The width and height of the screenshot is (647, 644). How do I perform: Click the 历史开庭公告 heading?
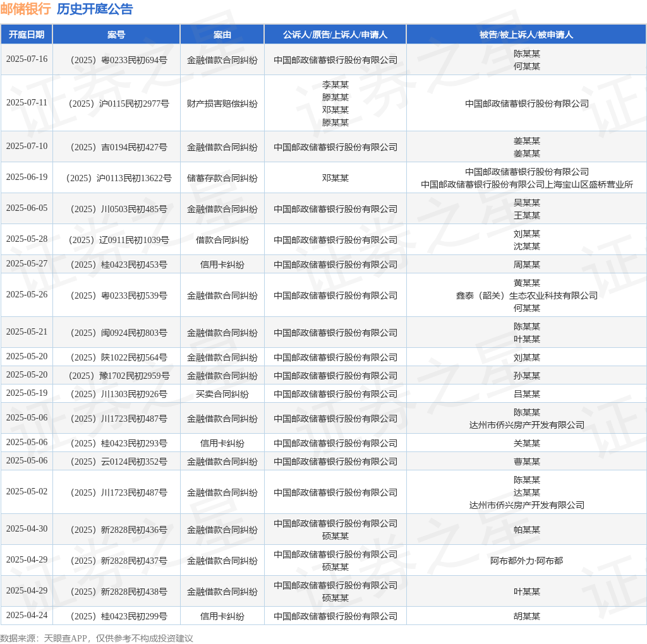[95, 9]
